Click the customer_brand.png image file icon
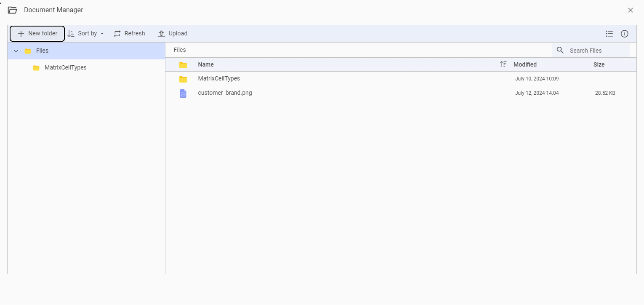This screenshot has width=644, height=305. (183, 93)
